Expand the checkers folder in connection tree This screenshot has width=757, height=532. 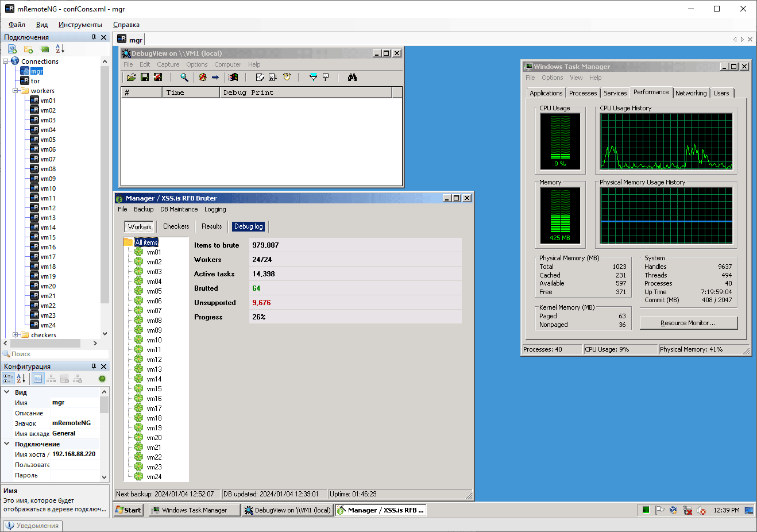pos(16,335)
